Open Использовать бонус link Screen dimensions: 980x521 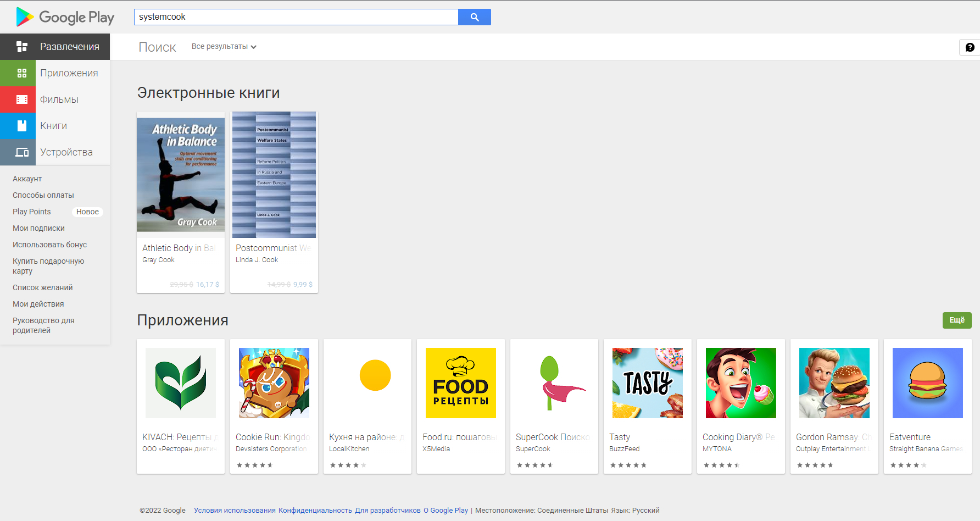[x=50, y=245]
